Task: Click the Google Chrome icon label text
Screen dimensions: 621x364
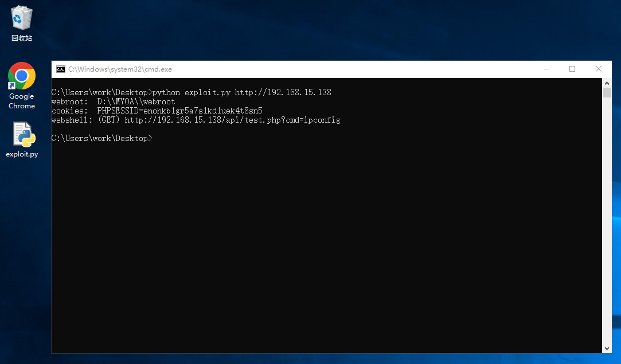Action: 22,101
